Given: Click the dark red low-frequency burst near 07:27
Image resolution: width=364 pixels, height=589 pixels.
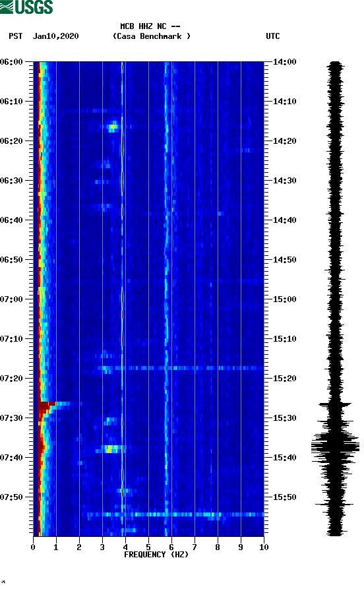Looking at the screenshot, I should click(45, 406).
